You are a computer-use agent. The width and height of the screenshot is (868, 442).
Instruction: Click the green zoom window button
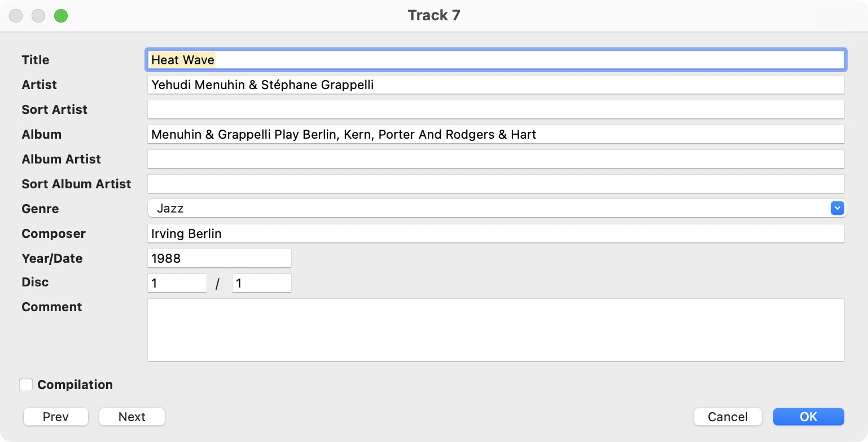tap(61, 16)
